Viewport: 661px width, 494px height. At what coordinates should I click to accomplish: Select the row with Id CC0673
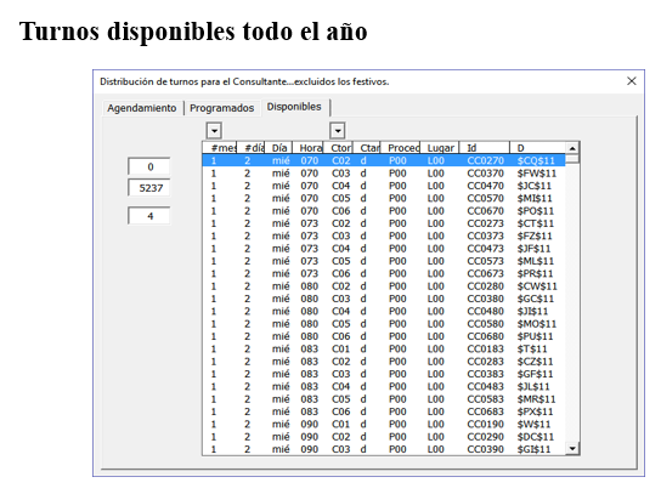[384, 274]
